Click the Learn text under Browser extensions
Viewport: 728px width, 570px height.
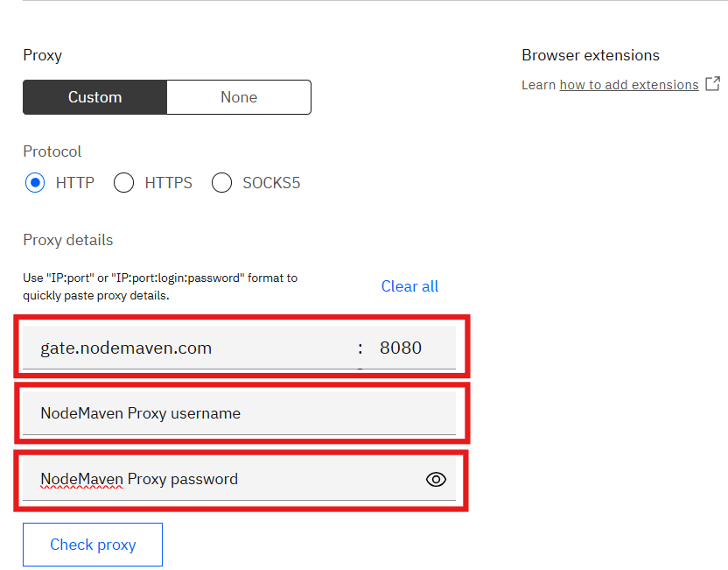(538, 85)
